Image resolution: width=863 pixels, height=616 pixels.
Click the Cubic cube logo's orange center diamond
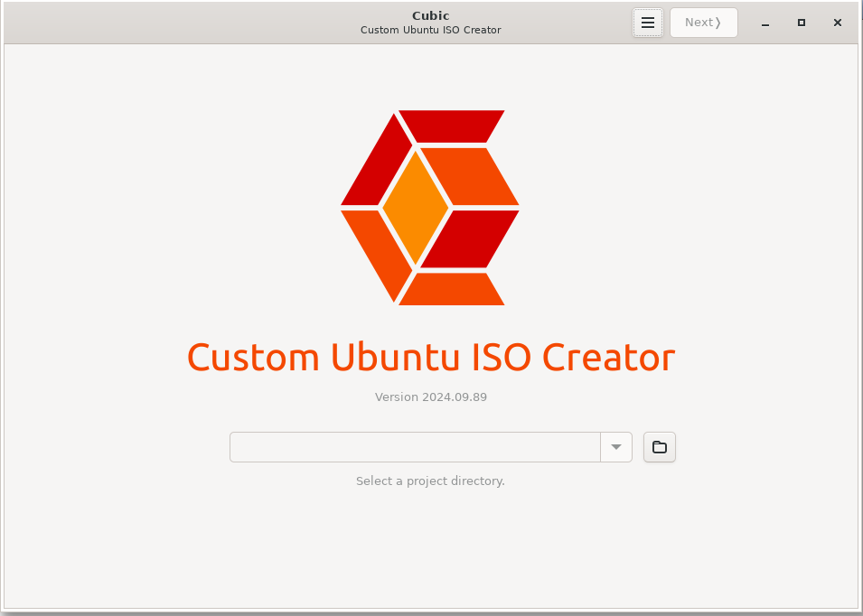click(416, 208)
